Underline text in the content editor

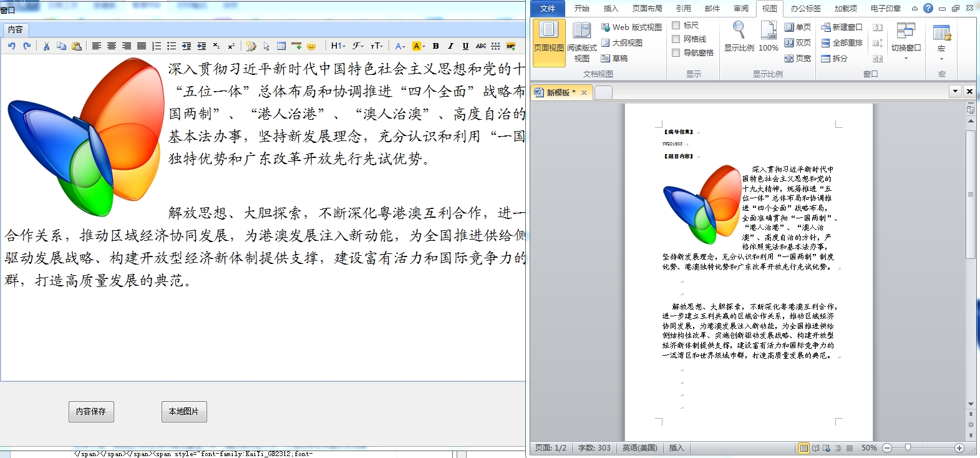click(466, 46)
